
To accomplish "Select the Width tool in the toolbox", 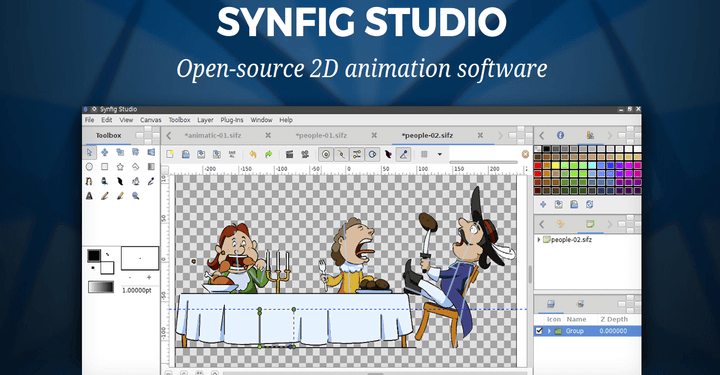I will click(x=120, y=181).
